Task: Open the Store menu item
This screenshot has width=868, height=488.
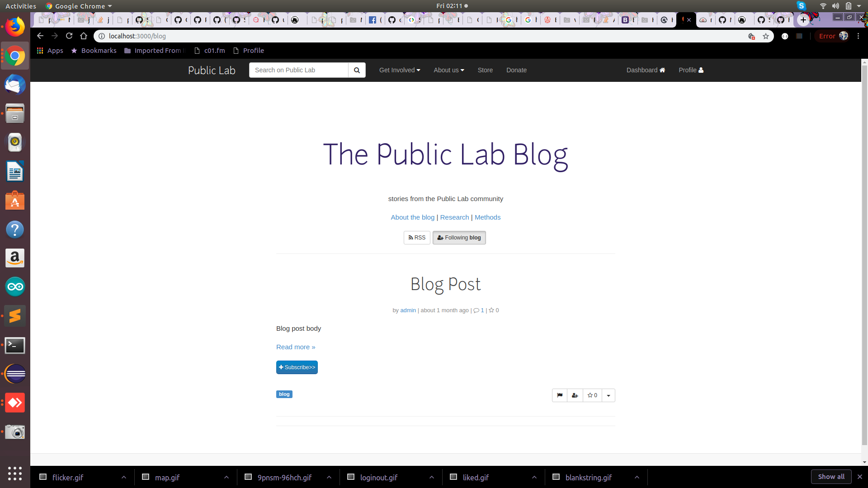Action: pos(485,70)
